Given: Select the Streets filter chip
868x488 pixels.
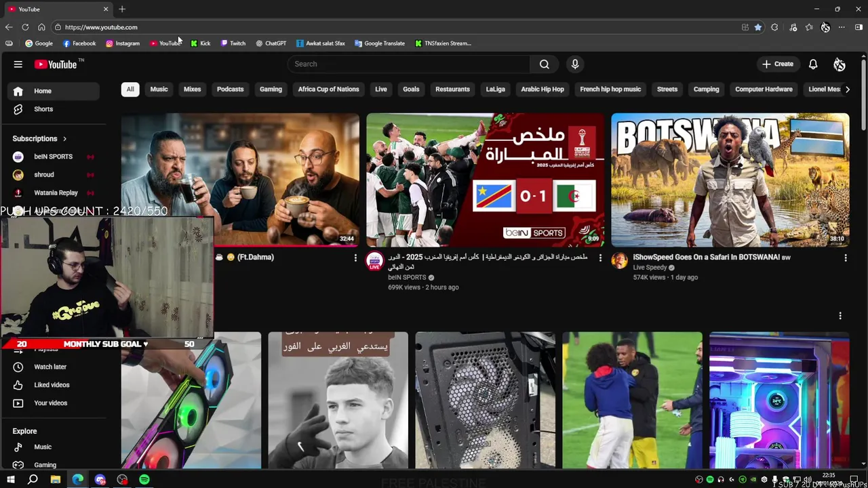Looking at the screenshot, I should (667, 89).
